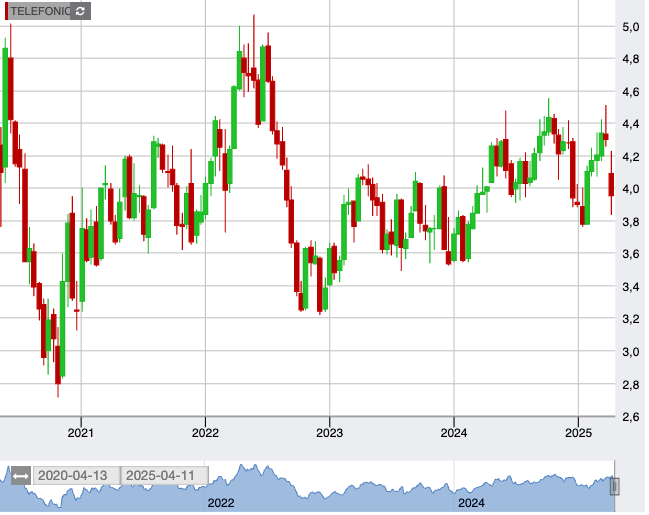Click the last red candlestick in 2025
Screen dimensions: 649x515
click(611, 184)
